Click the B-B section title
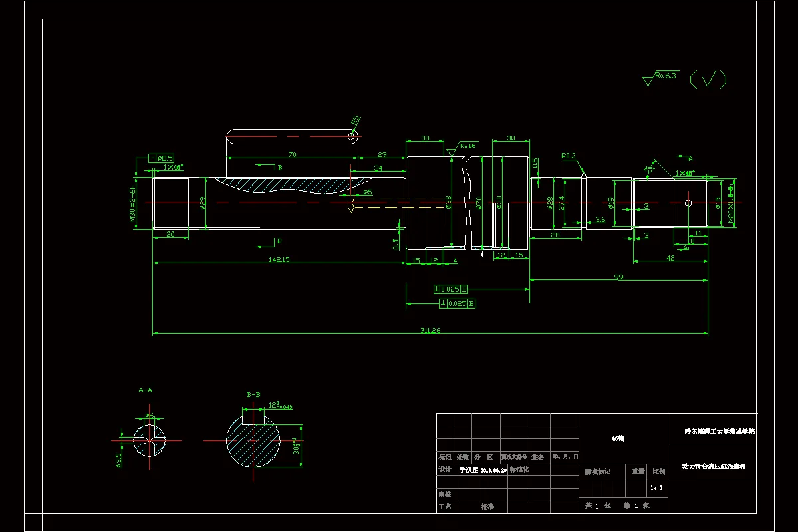This screenshot has width=798, height=532. pos(254,395)
